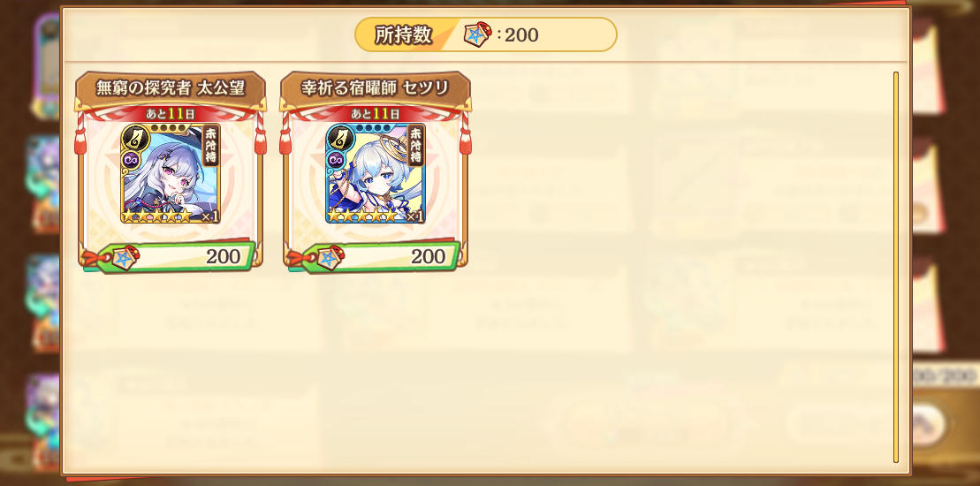Tap the feather weapon icon on セツリ portrait
Screen dimensions: 980x486
(337, 138)
